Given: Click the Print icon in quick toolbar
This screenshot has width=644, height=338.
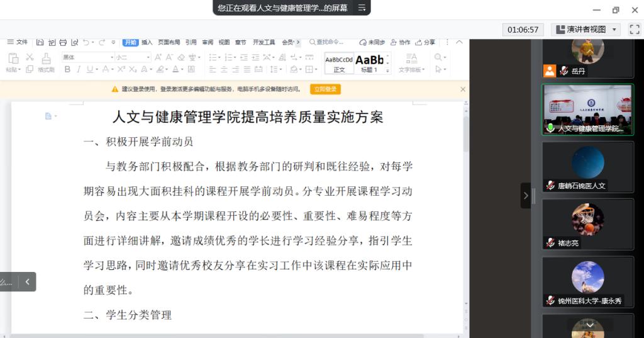Looking at the screenshot, I should [x=63, y=42].
